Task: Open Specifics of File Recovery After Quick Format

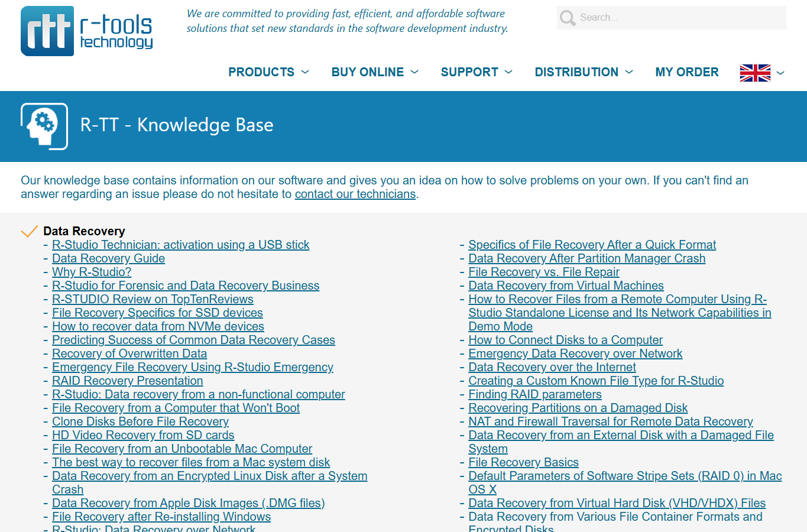Action: point(592,245)
